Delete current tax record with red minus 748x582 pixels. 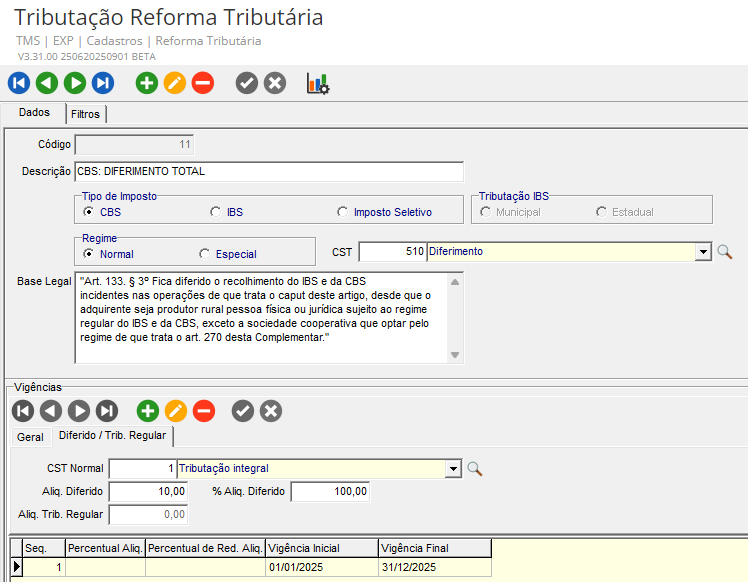pyautogui.click(x=203, y=83)
